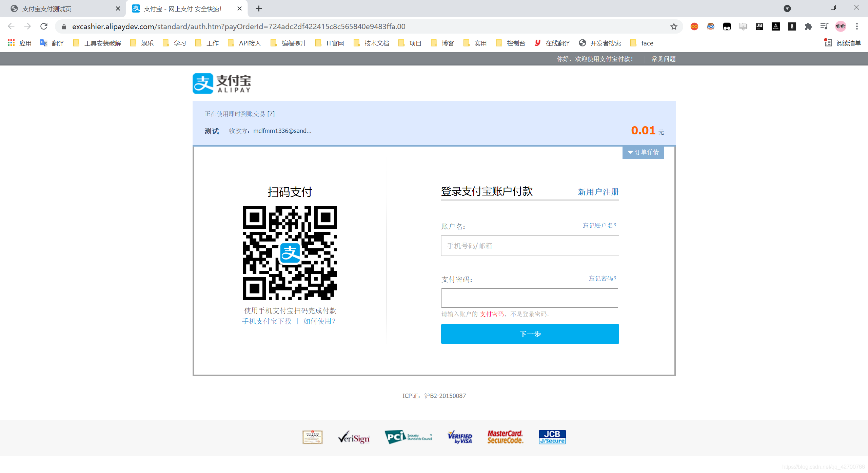Click the 0.01 元 amount
This screenshot has width=868, height=473.
pos(647,131)
